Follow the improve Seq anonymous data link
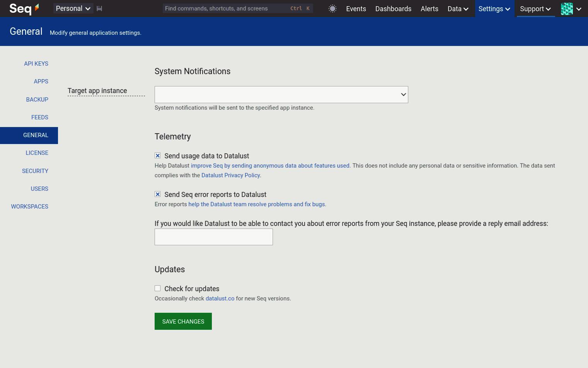 (x=270, y=166)
